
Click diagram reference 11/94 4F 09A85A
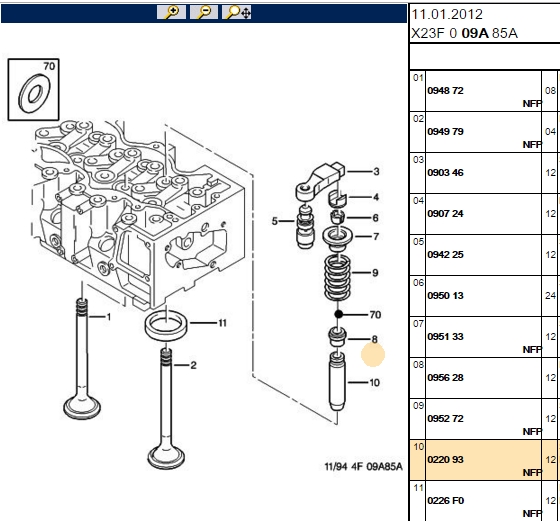click(x=363, y=467)
